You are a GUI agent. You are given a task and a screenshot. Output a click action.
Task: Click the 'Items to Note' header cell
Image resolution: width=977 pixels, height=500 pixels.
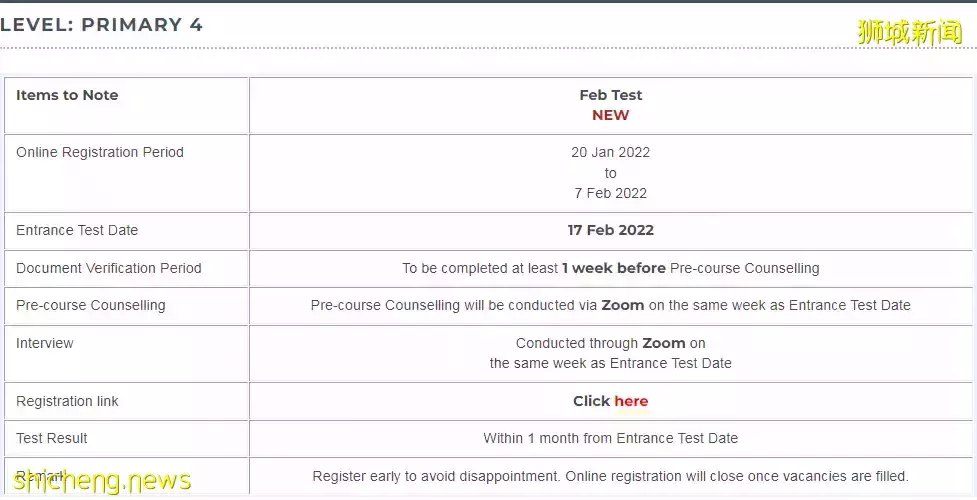(x=67, y=95)
